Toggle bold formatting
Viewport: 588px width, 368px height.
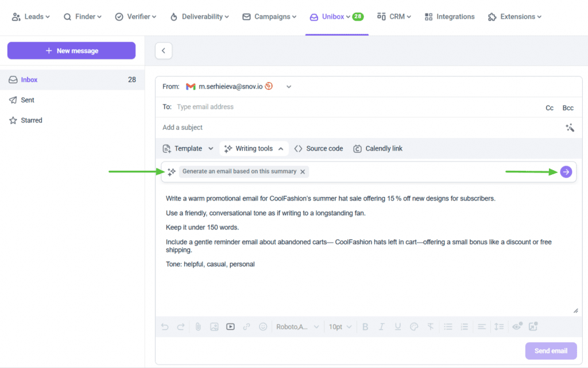pyautogui.click(x=365, y=327)
